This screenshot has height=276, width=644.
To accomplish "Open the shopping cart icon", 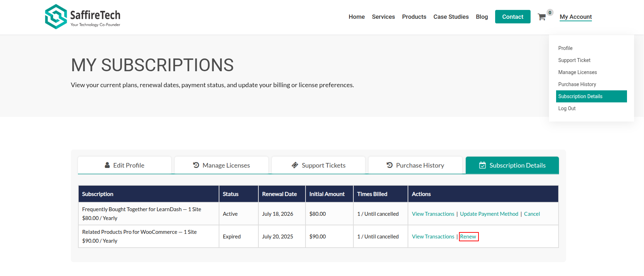I will [x=541, y=17].
